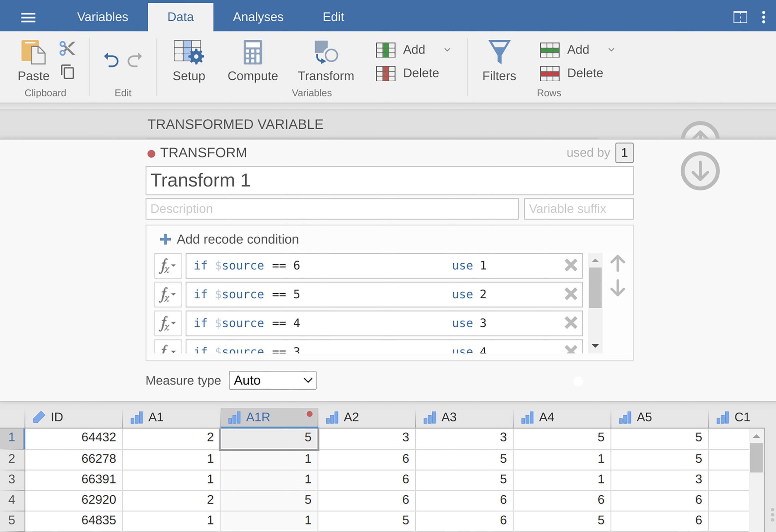The image size is (776, 532).
Task: Click data grid vertical scrollbar thumb
Action: [756, 458]
